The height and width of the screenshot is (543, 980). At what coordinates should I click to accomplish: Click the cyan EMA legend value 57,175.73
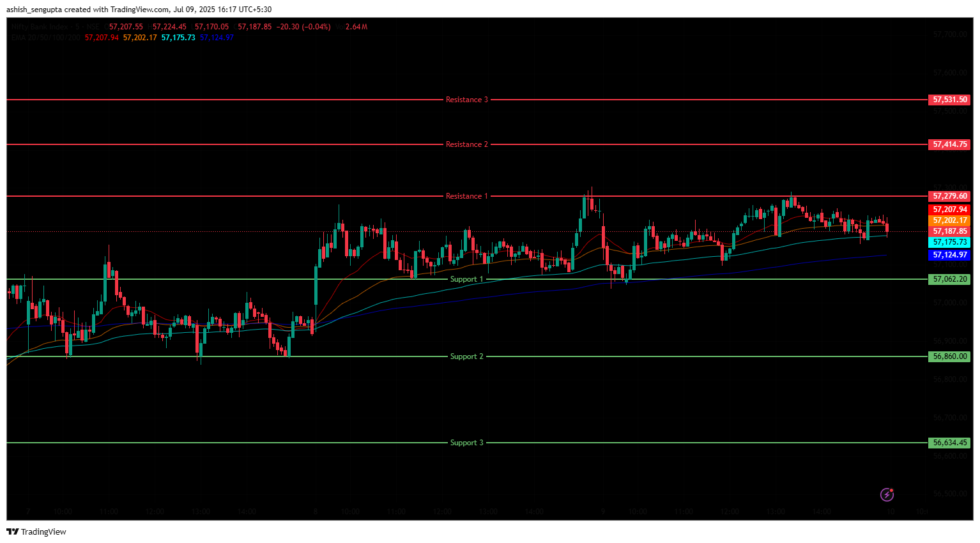point(178,38)
